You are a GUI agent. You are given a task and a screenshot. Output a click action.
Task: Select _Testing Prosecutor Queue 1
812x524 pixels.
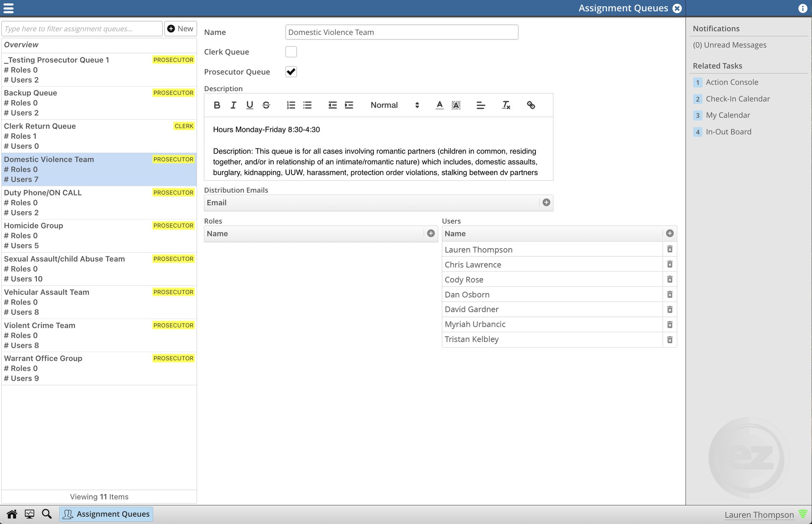pyautogui.click(x=99, y=70)
